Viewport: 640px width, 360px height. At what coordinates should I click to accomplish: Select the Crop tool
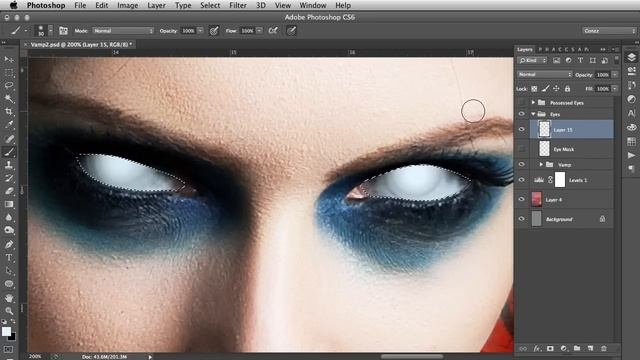[x=9, y=112]
